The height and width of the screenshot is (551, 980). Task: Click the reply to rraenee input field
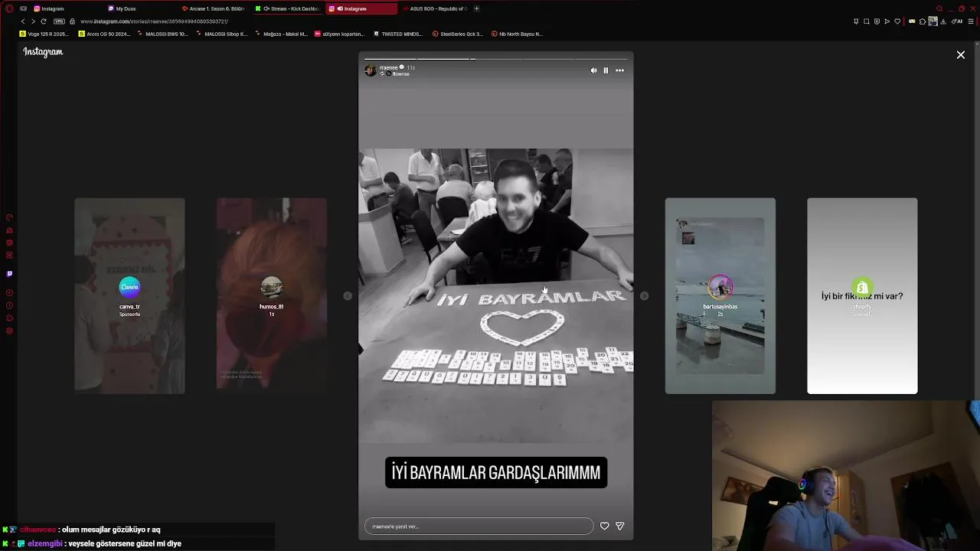[479, 526]
